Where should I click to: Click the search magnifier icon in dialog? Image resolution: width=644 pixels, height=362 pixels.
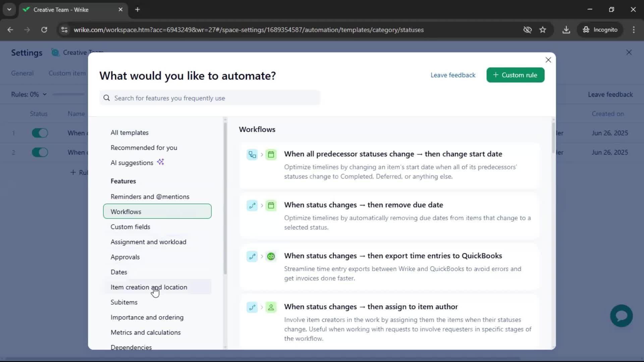point(107,98)
